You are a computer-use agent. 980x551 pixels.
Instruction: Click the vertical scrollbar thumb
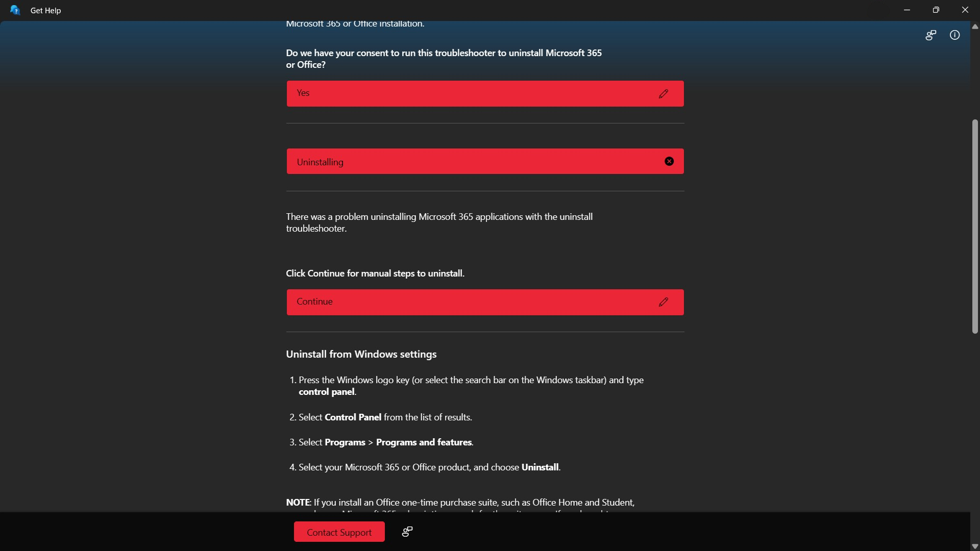[975, 227]
